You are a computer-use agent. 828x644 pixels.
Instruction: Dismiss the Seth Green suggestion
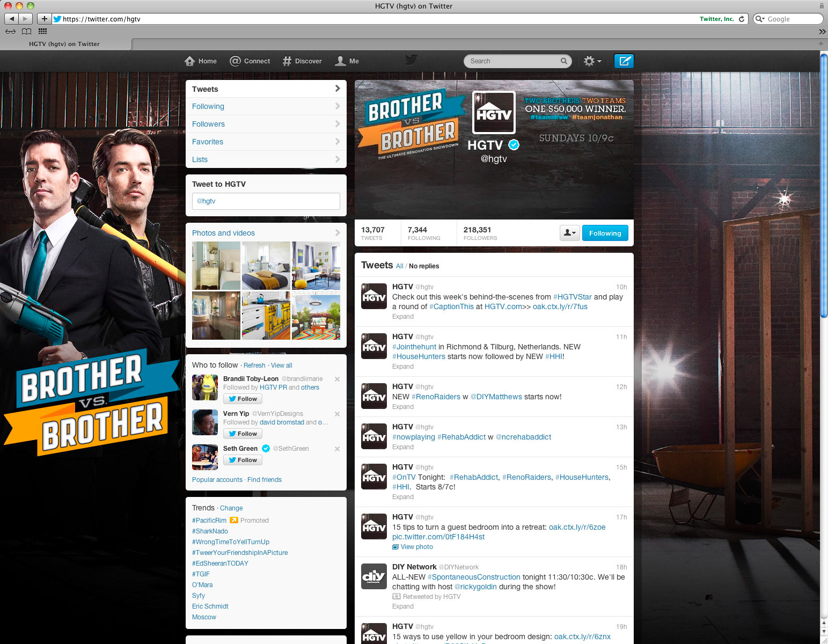click(337, 449)
